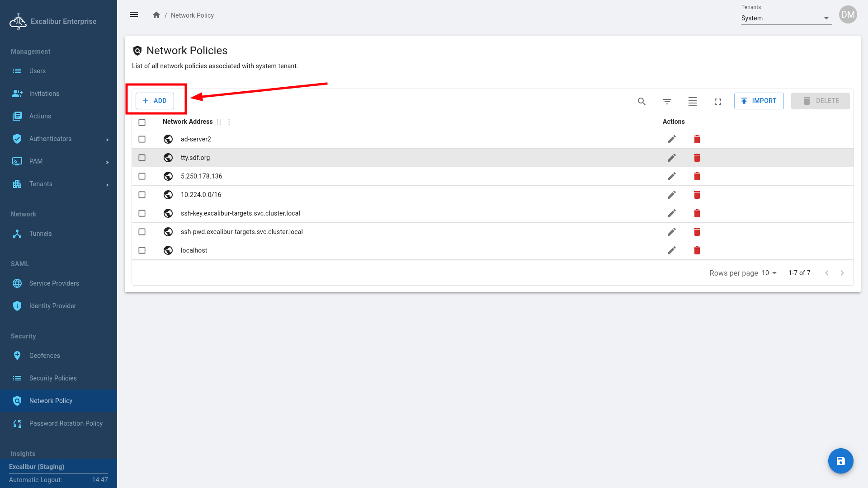
Task: Click the ADD button
Action: point(155,101)
